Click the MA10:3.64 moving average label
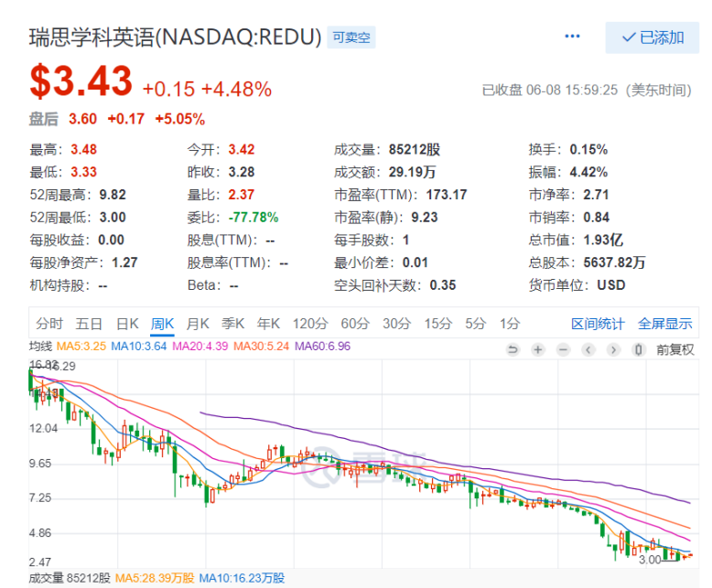 pyautogui.click(x=138, y=347)
